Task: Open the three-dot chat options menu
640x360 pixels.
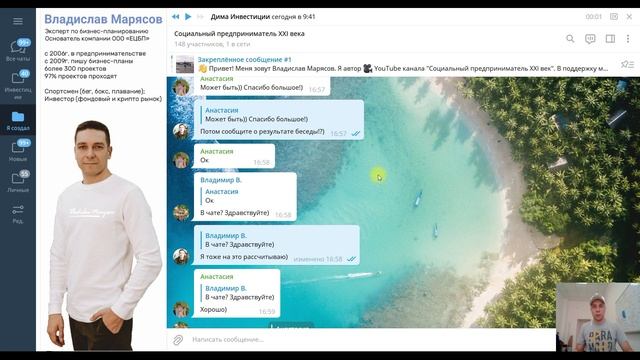Action: pyautogui.click(x=628, y=39)
